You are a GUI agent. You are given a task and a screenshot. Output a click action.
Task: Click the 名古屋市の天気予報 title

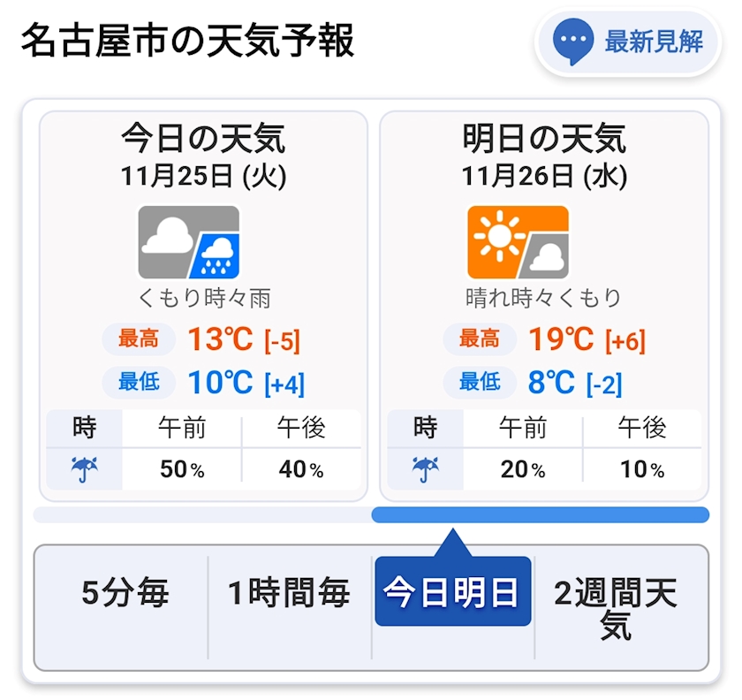click(x=187, y=41)
